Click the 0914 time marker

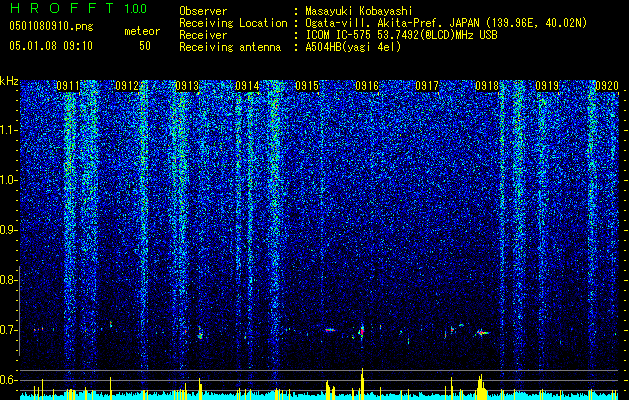pyautogui.click(x=247, y=86)
